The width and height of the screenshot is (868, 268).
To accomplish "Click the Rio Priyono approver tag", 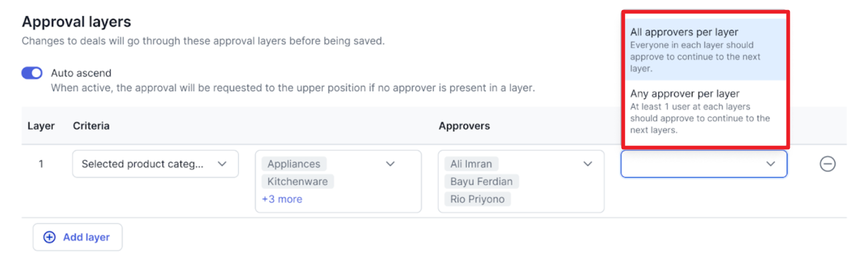I will pyautogui.click(x=477, y=199).
